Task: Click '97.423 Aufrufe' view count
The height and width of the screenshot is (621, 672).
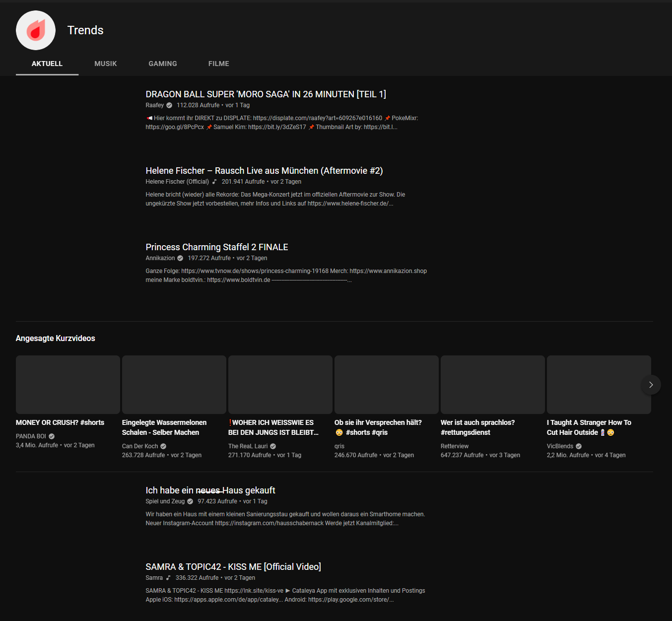Action: tap(217, 501)
